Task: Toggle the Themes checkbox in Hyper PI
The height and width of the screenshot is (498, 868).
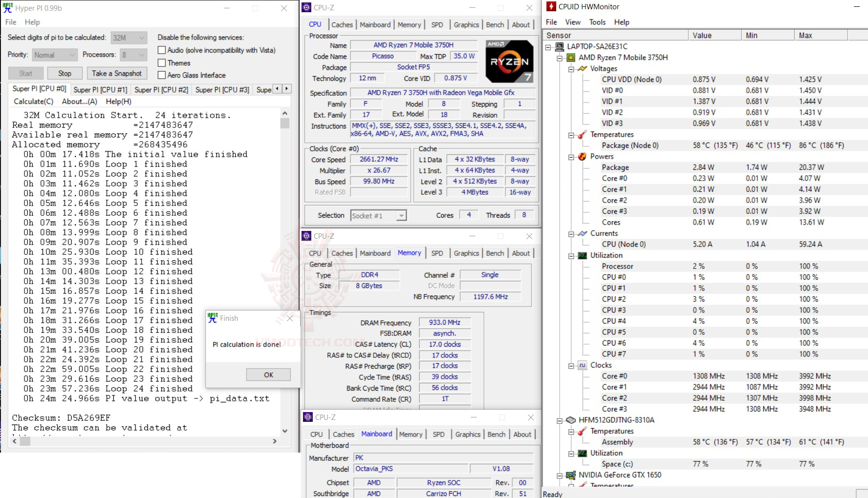Action: [x=162, y=63]
